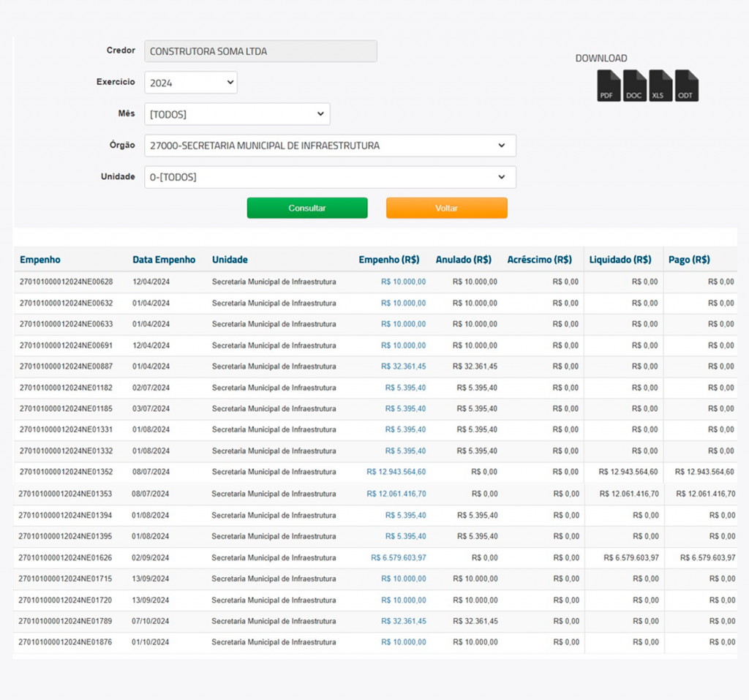The height and width of the screenshot is (700, 749).
Task: Download the report as XLS
Action: (x=660, y=86)
